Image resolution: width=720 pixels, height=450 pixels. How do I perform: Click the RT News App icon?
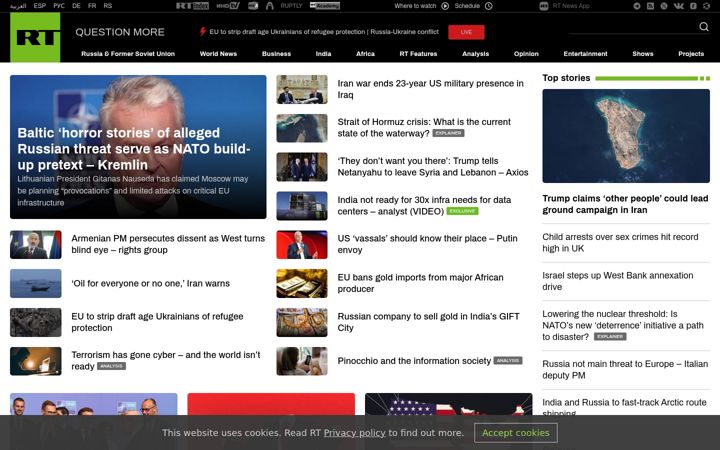544,6
